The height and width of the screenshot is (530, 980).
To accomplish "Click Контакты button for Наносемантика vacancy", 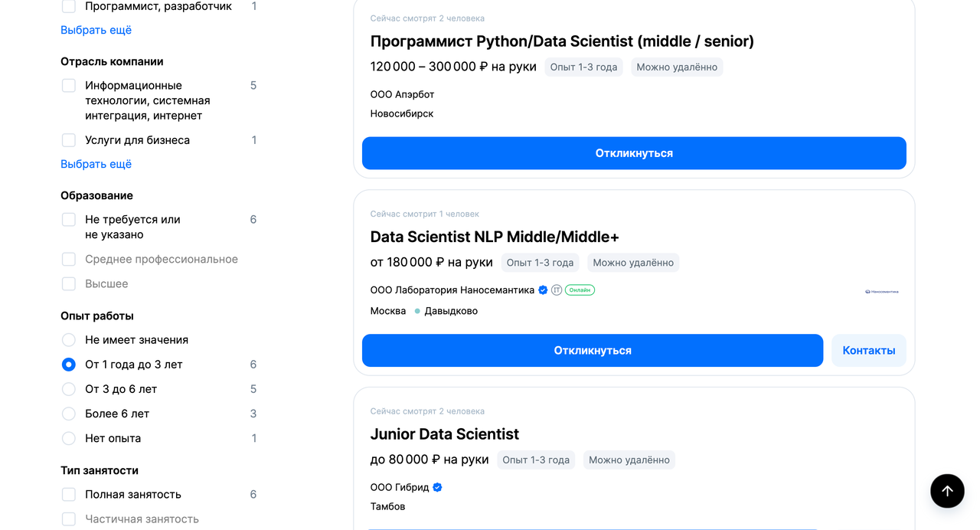I will pos(868,351).
